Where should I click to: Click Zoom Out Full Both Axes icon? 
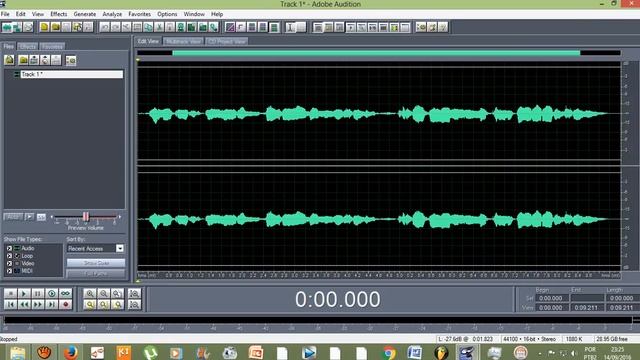[x=117, y=293]
